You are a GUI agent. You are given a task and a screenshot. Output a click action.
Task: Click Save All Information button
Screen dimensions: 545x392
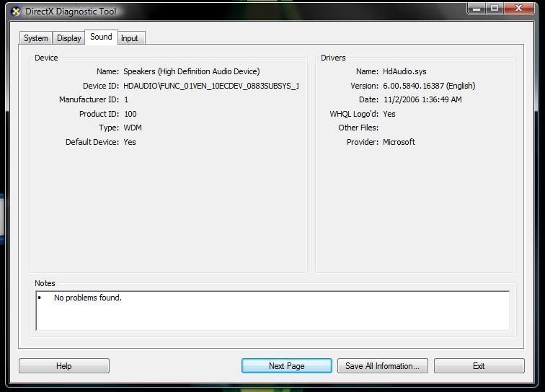pos(382,366)
